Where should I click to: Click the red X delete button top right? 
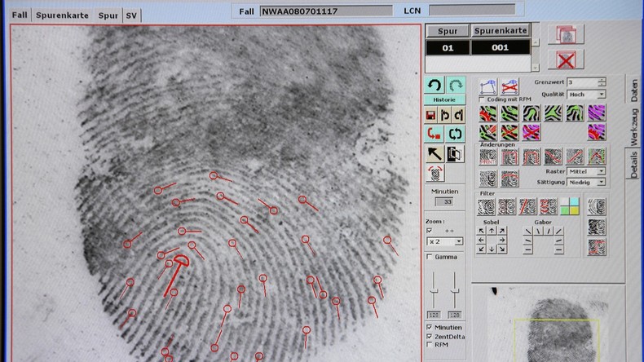566,60
